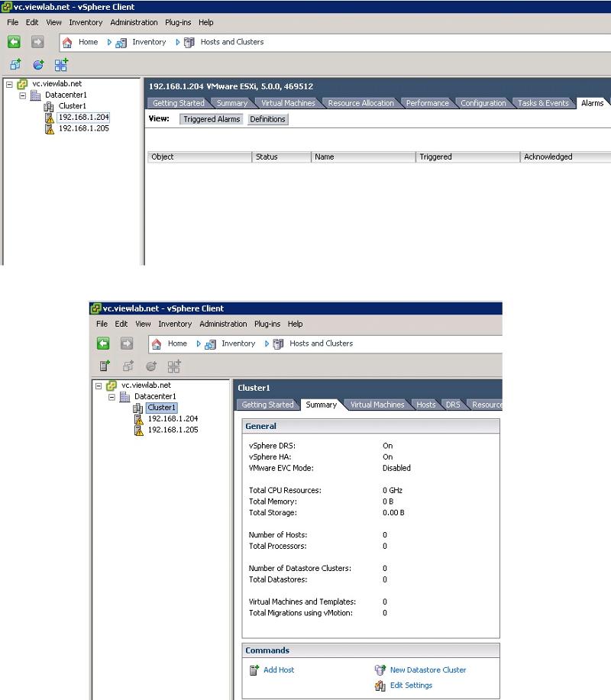Switch to the Performance tab of host 192.168.1.204
The image size is (611, 700).
[x=428, y=103]
